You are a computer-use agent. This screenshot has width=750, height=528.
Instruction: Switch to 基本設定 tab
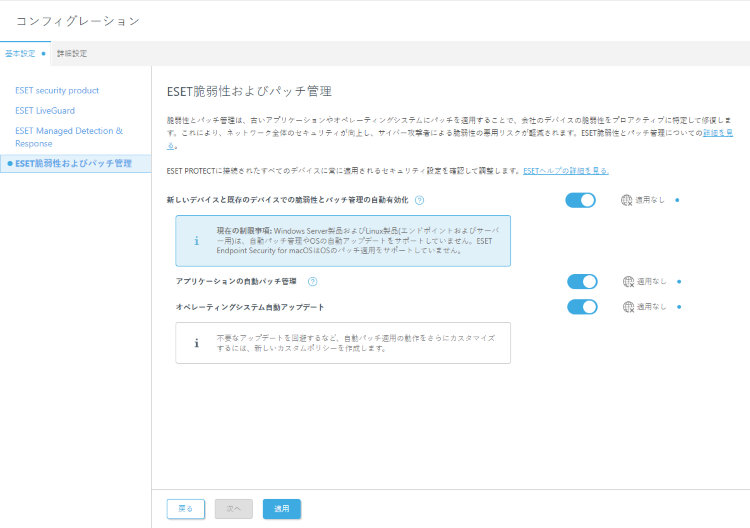point(25,54)
